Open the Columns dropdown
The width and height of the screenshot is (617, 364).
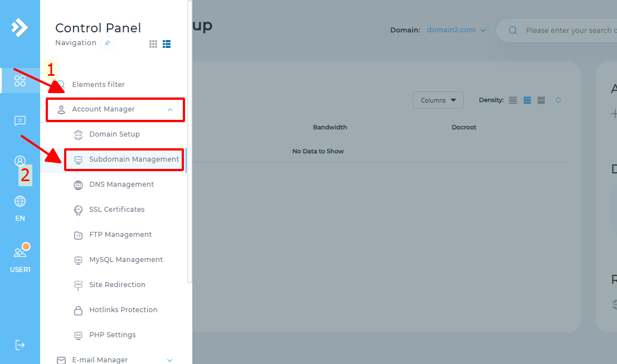click(438, 100)
